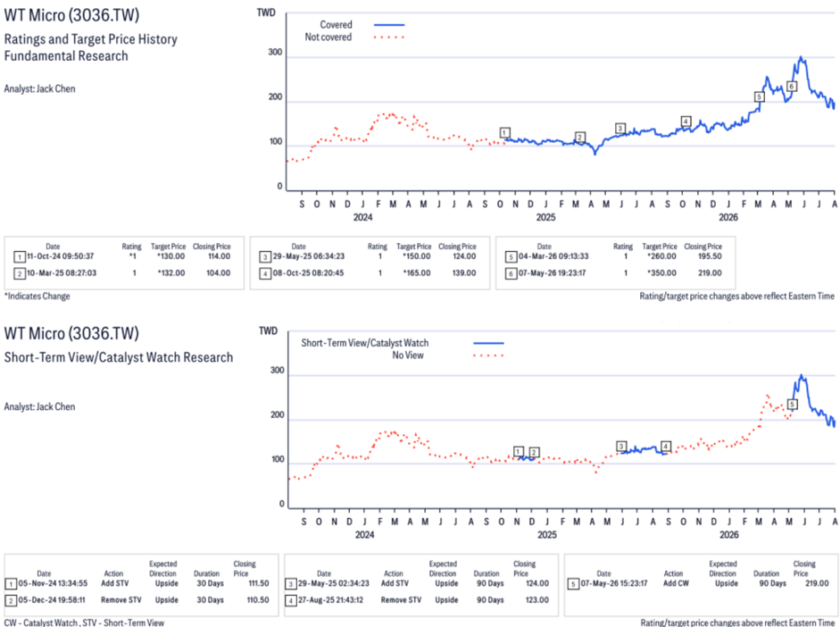The image size is (840, 627).
Task: Click the '111.50' closing price value
Action: pyautogui.click(x=259, y=583)
